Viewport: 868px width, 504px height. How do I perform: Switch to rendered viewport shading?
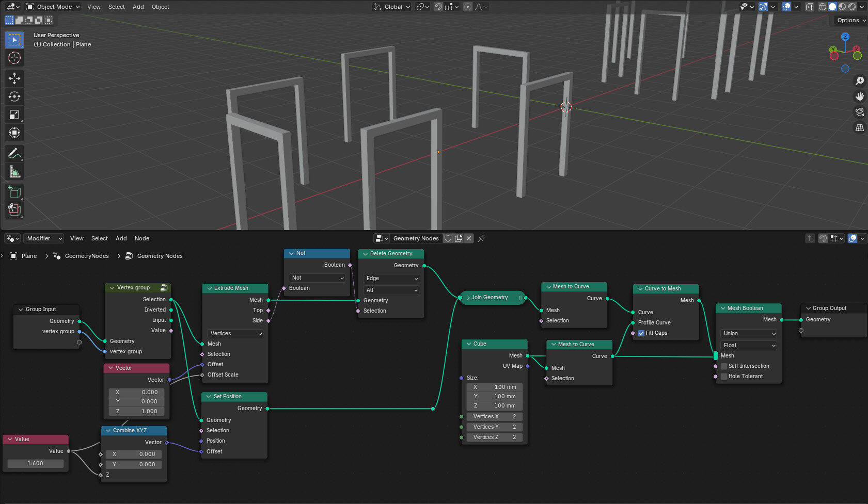pos(852,7)
